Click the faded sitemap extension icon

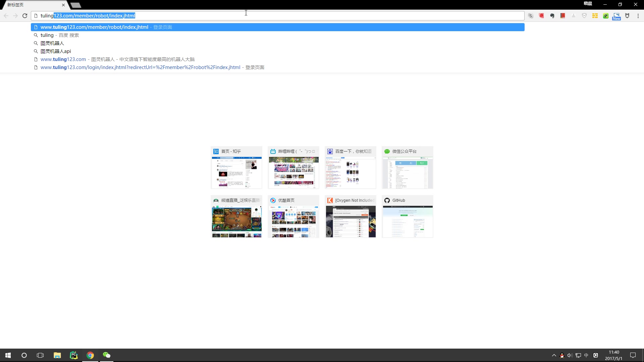574,16
